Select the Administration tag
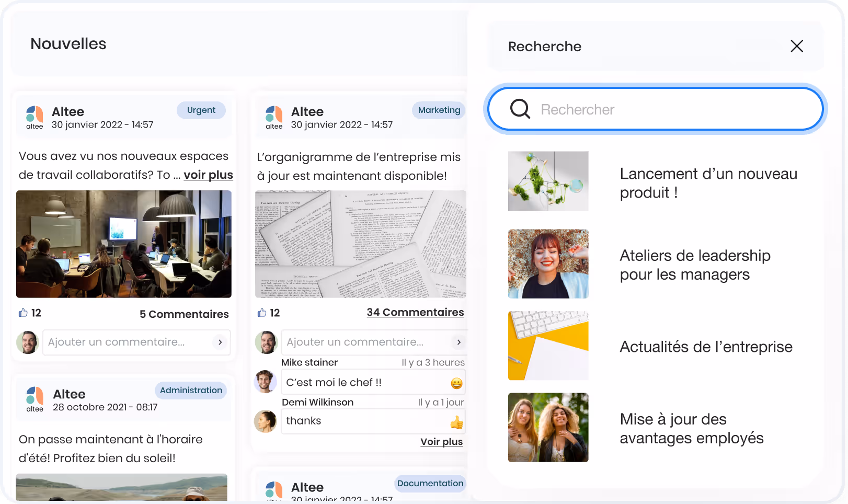The width and height of the screenshot is (848, 504). point(191,391)
